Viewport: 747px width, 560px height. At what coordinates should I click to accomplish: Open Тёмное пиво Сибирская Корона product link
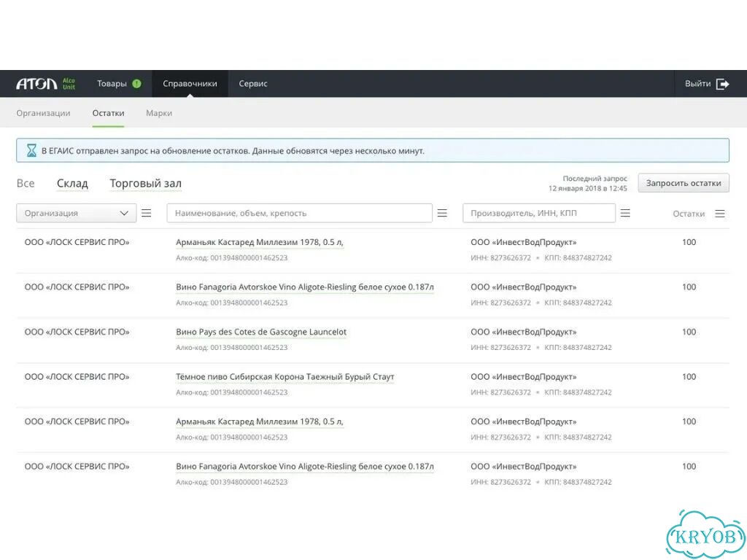pyautogui.click(x=285, y=377)
